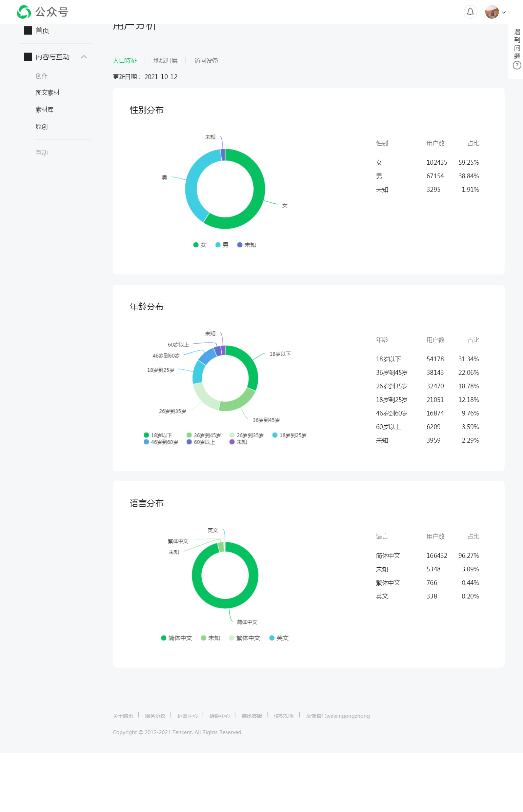Click the 内容与互动 sidebar icon
The height and width of the screenshot is (812, 523).
click(x=28, y=57)
